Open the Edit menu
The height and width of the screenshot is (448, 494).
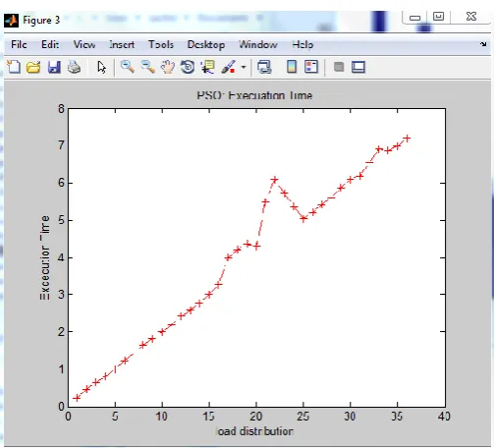click(x=50, y=44)
